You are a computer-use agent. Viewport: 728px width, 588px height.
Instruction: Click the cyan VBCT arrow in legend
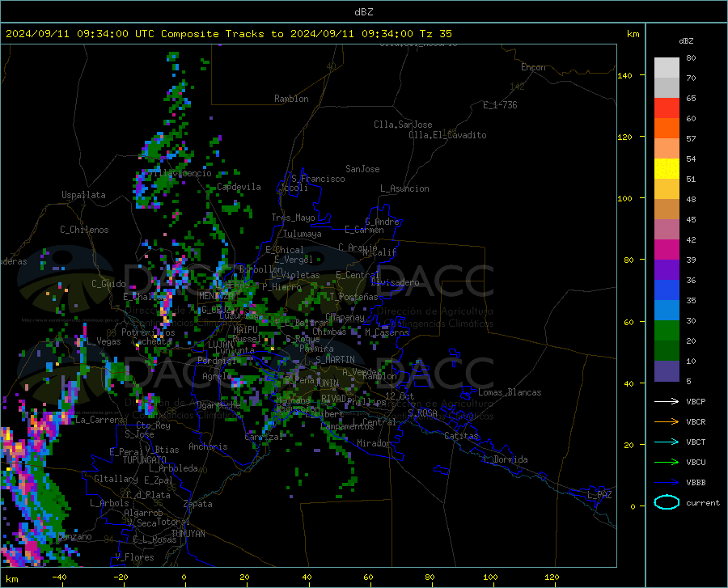667,442
